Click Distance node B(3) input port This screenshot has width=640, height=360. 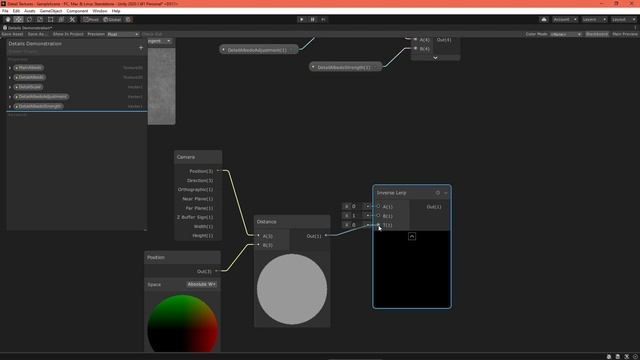[259, 244]
